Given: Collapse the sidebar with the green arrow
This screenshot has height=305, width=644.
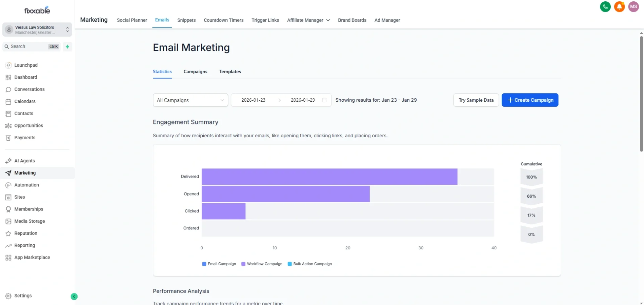Looking at the screenshot, I should pyautogui.click(x=74, y=296).
